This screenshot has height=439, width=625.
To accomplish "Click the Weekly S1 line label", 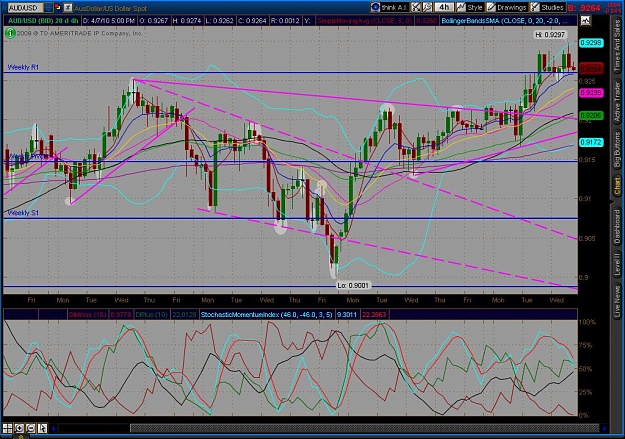I will [x=23, y=213].
